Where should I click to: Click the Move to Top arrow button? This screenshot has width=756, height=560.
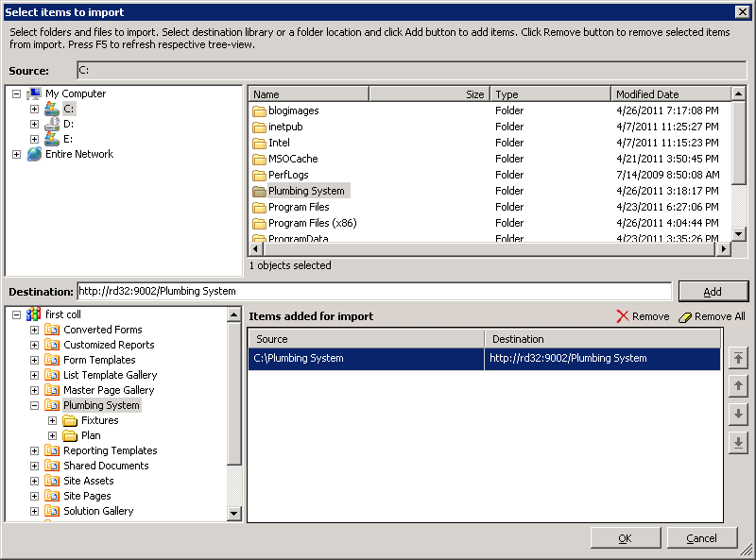[x=739, y=358]
